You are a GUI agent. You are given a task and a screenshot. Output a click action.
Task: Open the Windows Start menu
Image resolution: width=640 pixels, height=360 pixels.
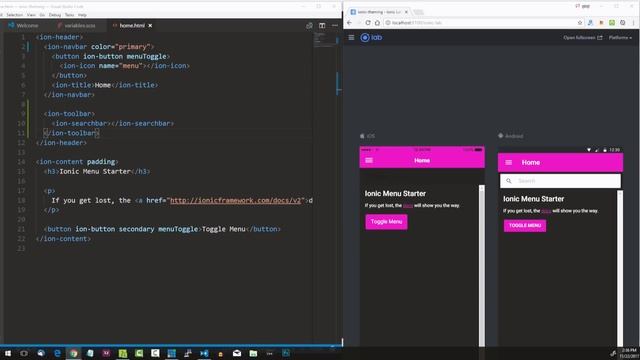pos(8,353)
